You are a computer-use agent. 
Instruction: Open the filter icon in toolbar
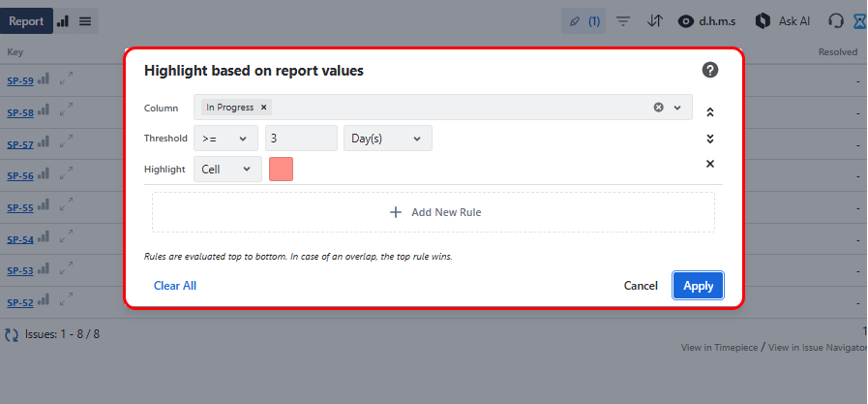[623, 20]
